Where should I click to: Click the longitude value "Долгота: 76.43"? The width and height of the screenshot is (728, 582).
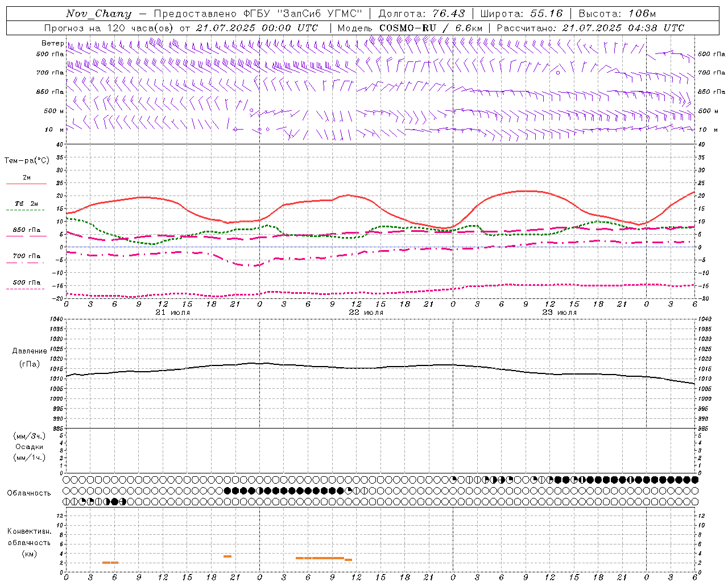click(x=421, y=14)
